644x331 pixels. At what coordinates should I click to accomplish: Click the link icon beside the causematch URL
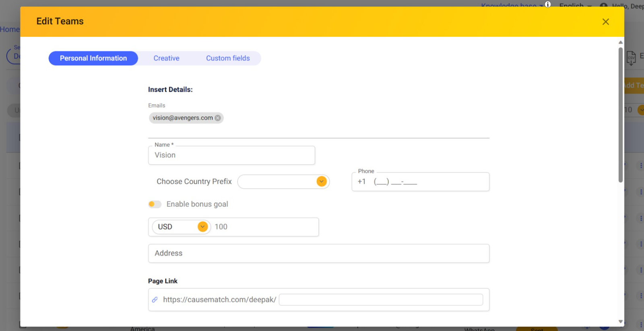click(155, 300)
